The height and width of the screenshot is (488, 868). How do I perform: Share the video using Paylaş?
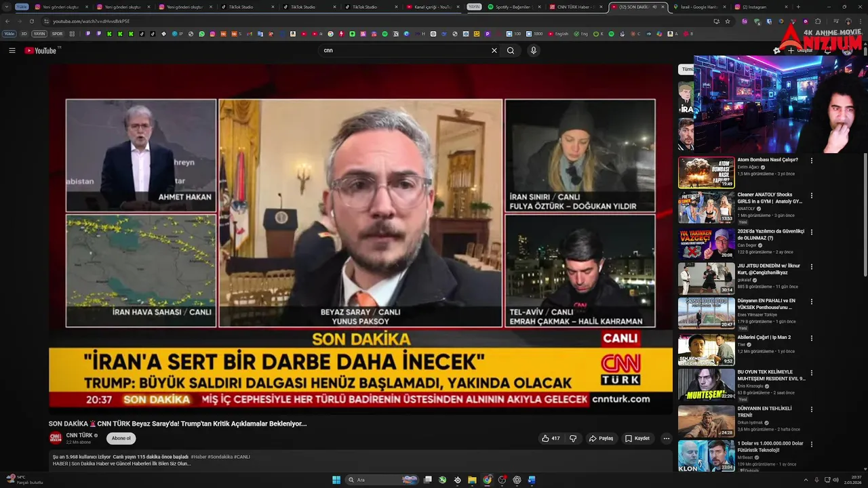coord(601,439)
